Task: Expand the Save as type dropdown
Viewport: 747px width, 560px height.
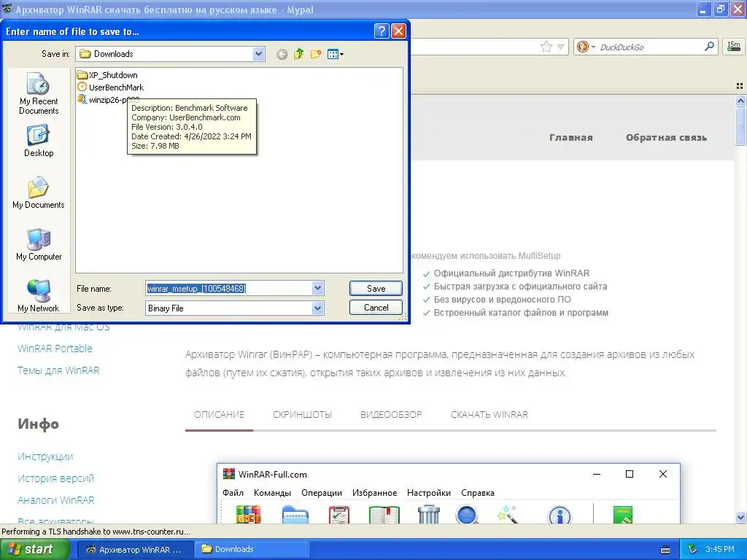Action: 318,308
